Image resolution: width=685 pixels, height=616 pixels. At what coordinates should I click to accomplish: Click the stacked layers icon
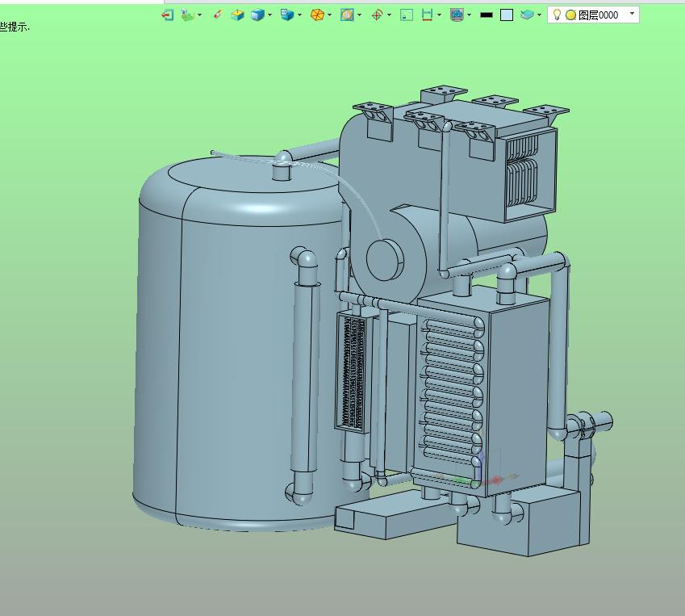(526, 15)
